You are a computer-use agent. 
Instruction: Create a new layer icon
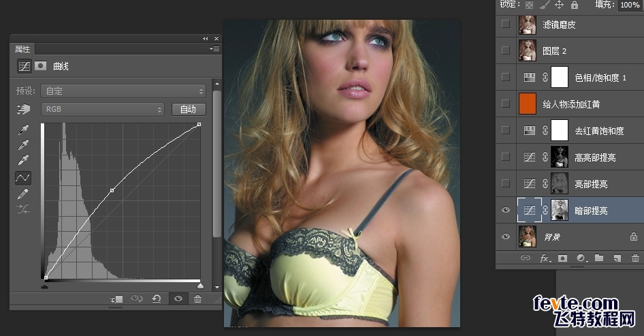coord(617,258)
